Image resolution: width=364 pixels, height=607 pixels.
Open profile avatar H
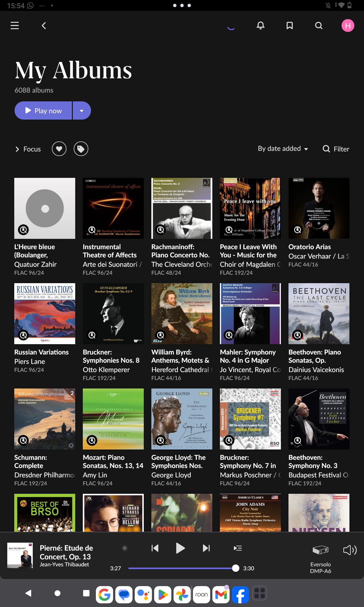click(x=348, y=25)
